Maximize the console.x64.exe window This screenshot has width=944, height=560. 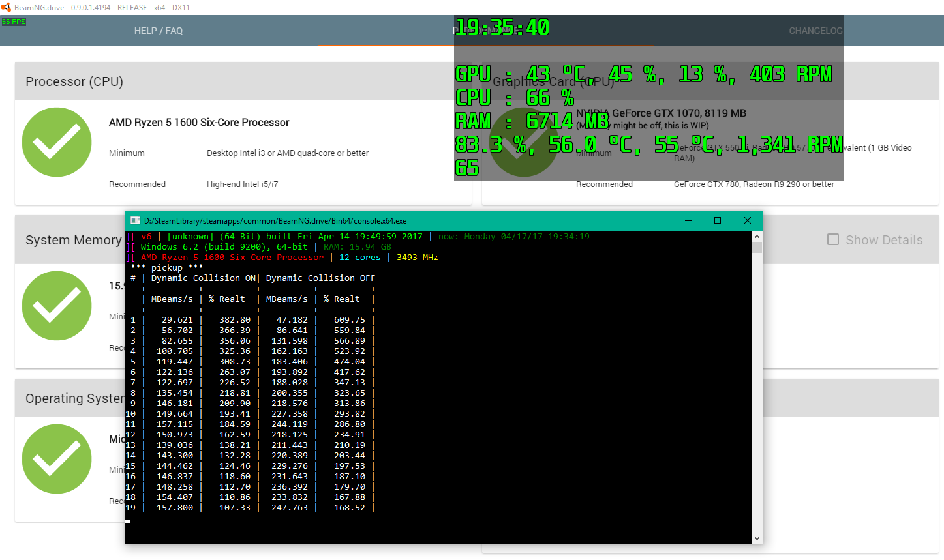coord(718,220)
